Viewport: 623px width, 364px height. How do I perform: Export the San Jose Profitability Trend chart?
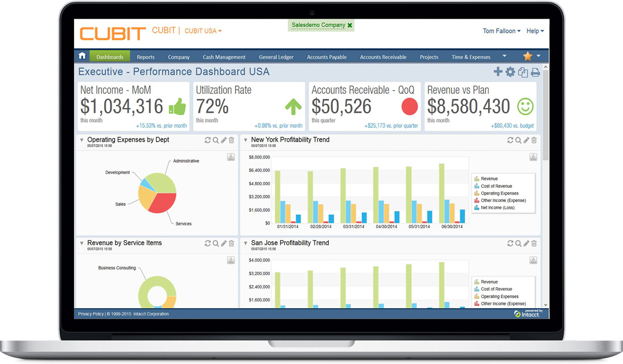[x=533, y=260]
